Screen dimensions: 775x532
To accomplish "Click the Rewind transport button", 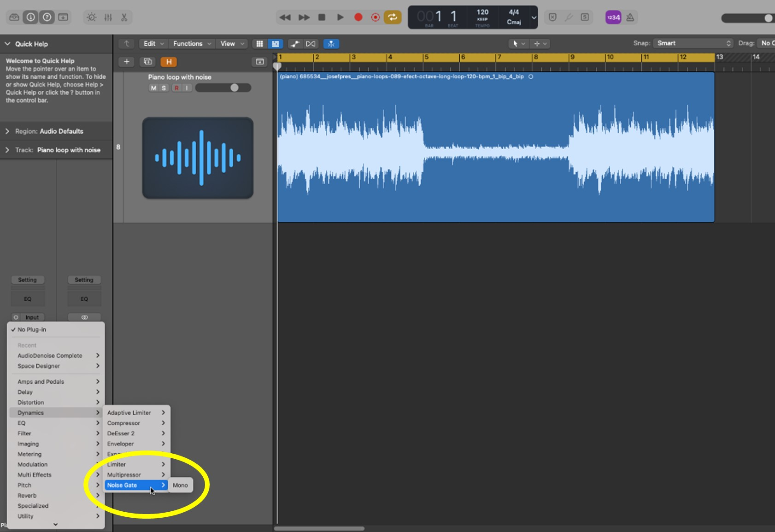I will pos(285,18).
